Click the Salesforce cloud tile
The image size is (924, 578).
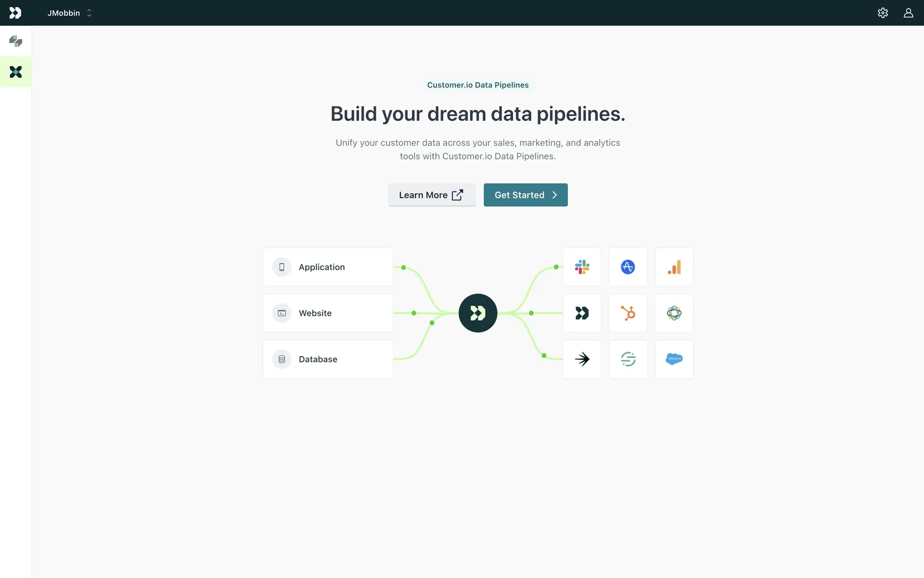674,359
